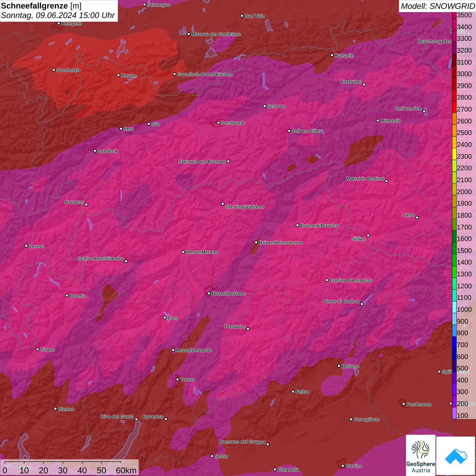Click the Zernez marker dot
The height and width of the screenshot is (476, 476).
[x=26, y=246]
